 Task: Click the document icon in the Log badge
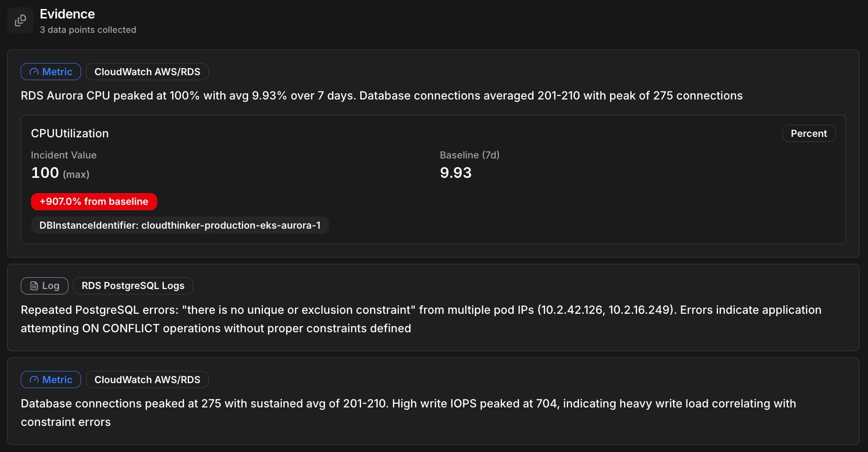35,285
